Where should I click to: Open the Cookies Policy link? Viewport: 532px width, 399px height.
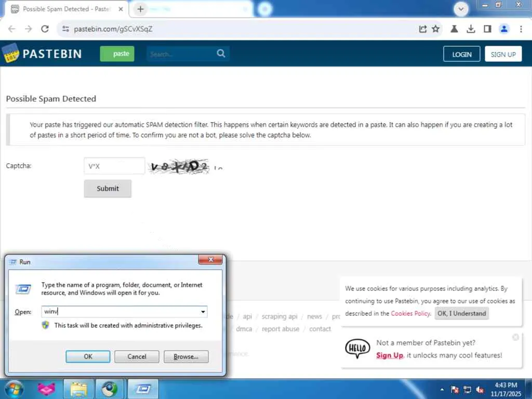pyautogui.click(x=410, y=313)
